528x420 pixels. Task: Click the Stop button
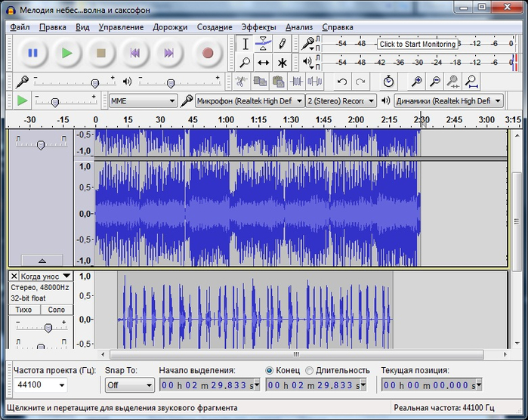coord(101,53)
